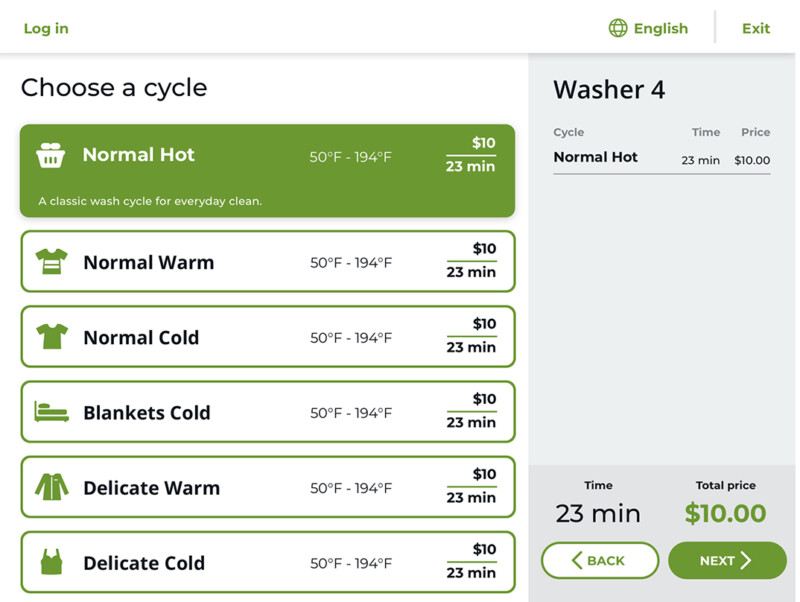This screenshot has height=602, width=800.
Task: Click the bed icon for Blankets Cold
Action: [x=51, y=412]
